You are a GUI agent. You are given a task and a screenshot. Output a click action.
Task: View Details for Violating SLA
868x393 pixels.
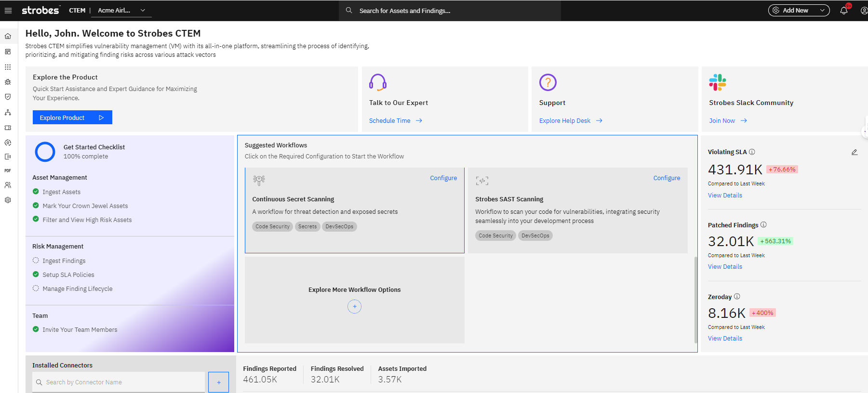[725, 195]
